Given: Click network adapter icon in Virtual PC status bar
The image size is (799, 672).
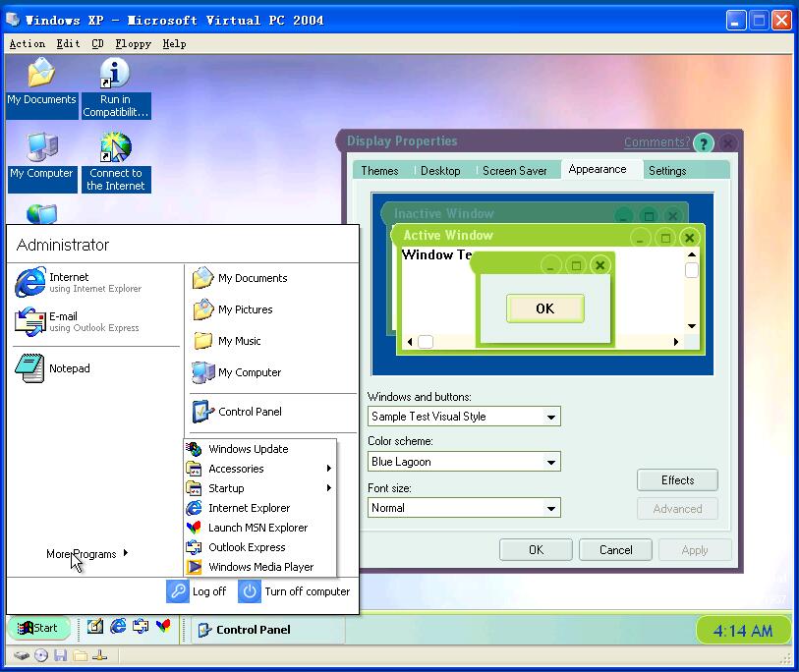Looking at the screenshot, I should point(100,655).
